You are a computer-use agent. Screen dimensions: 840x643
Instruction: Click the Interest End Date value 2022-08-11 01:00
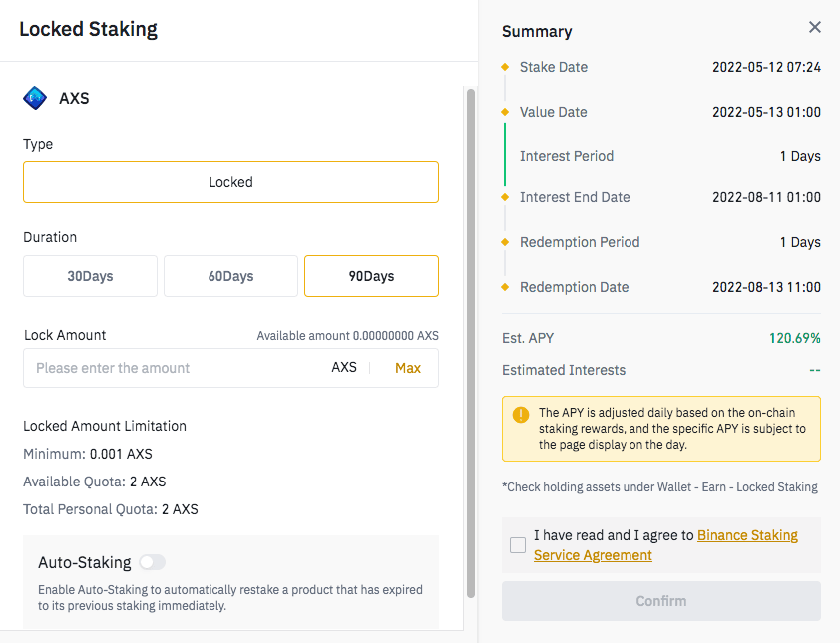click(x=766, y=197)
